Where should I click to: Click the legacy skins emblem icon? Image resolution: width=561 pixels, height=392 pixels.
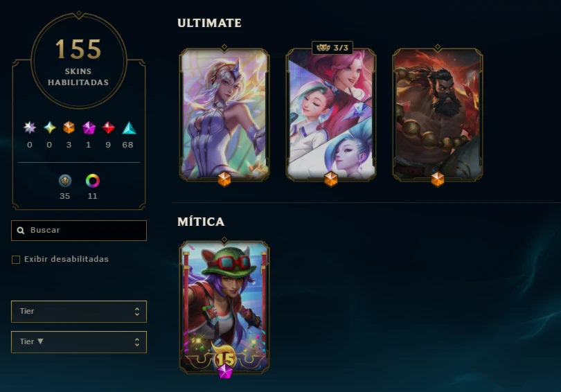65,181
